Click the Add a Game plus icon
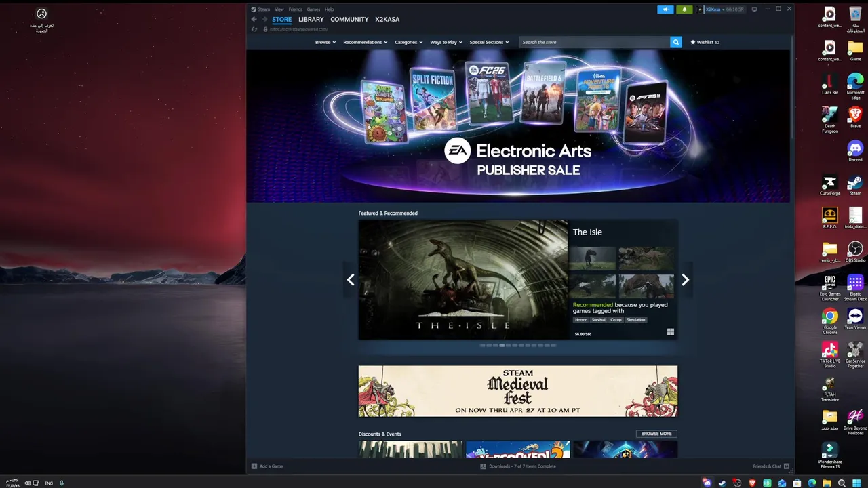Screen dimensions: 868x488 pyautogui.click(x=254, y=466)
